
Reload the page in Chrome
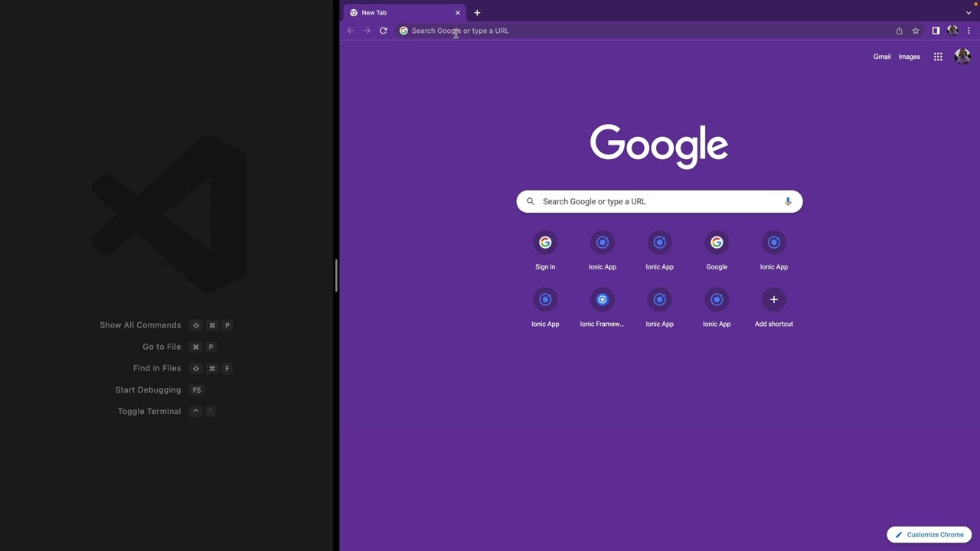pos(384,31)
